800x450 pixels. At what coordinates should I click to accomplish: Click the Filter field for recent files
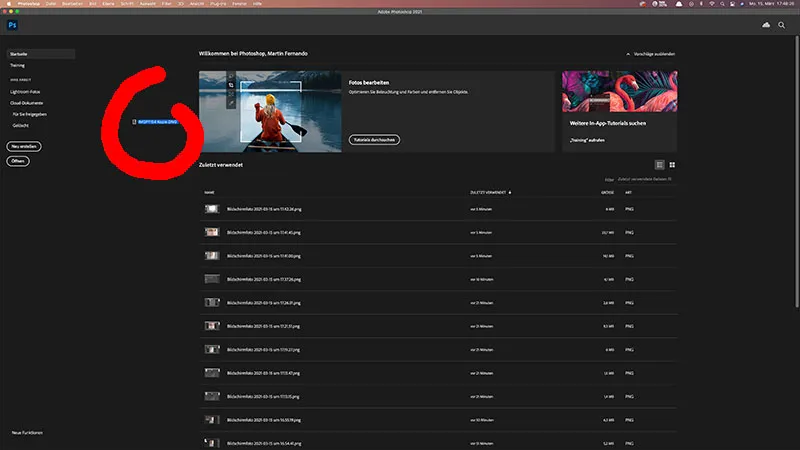click(645, 180)
